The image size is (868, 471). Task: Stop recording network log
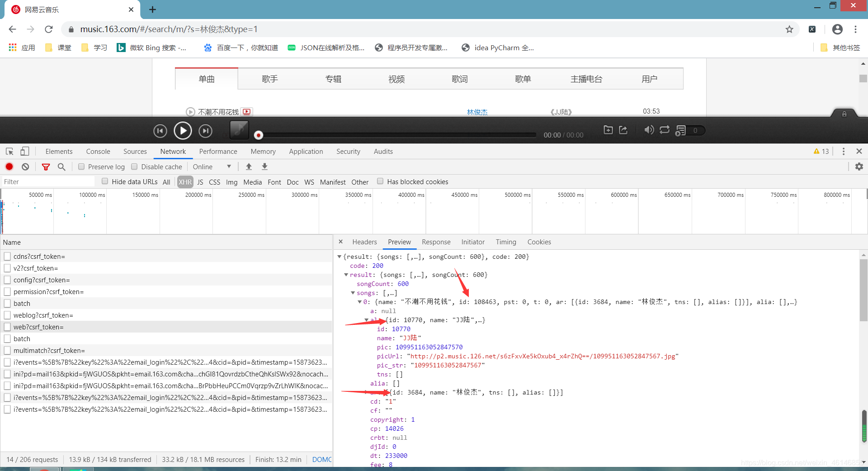pos(9,167)
